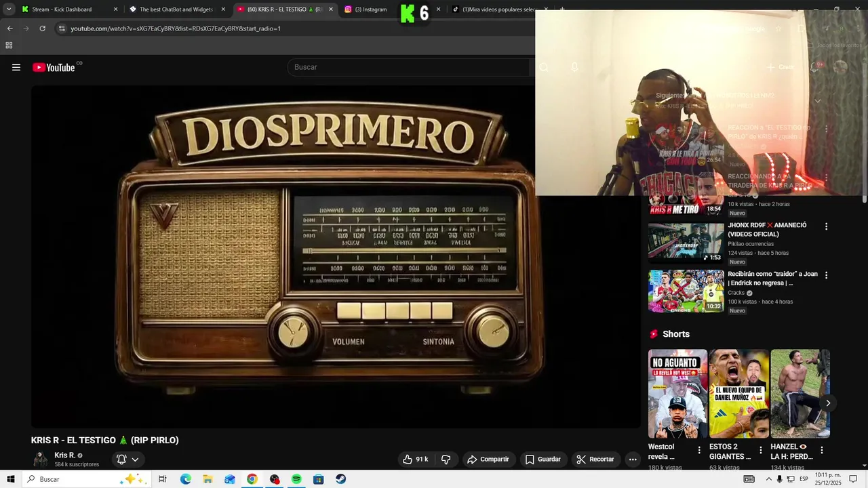Open JHONX RD9F video thumbnail 1:53

pos(686,243)
